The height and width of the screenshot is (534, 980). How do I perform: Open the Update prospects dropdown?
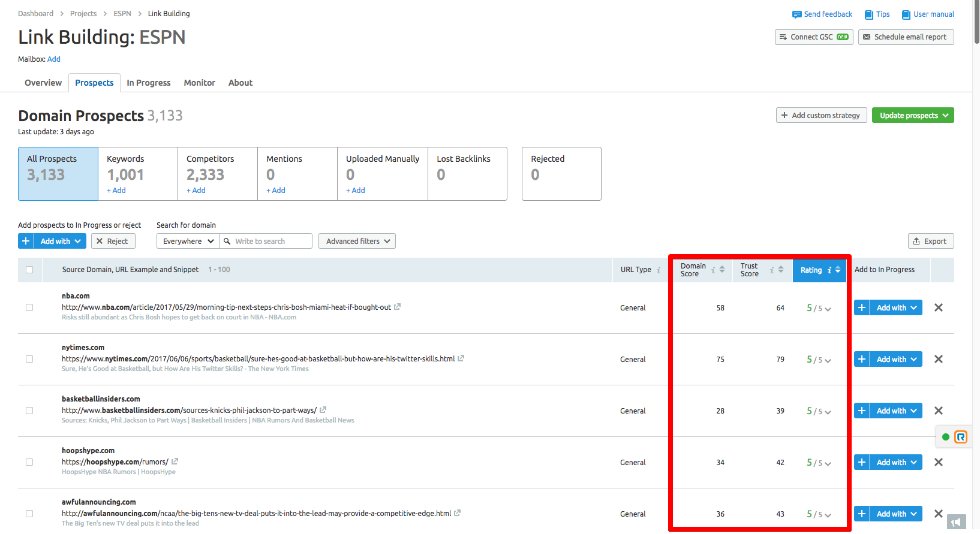coord(913,115)
